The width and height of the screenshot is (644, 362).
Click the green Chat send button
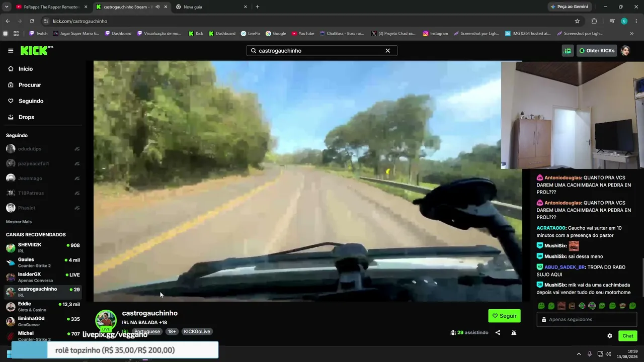pos(628,336)
